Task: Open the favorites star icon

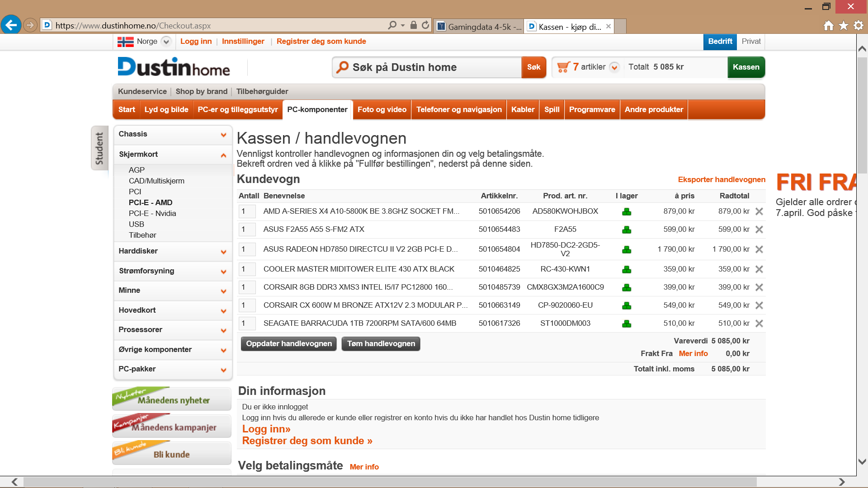Action: [844, 26]
